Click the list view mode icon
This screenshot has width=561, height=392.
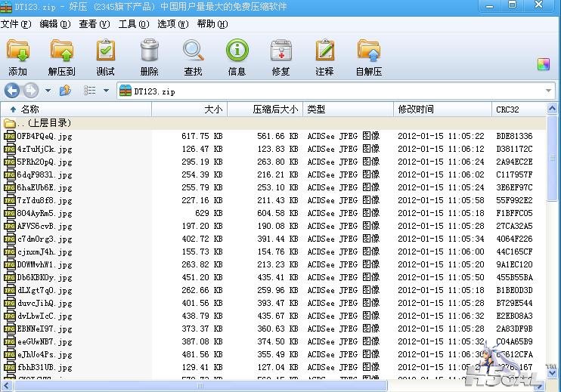click(89, 91)
